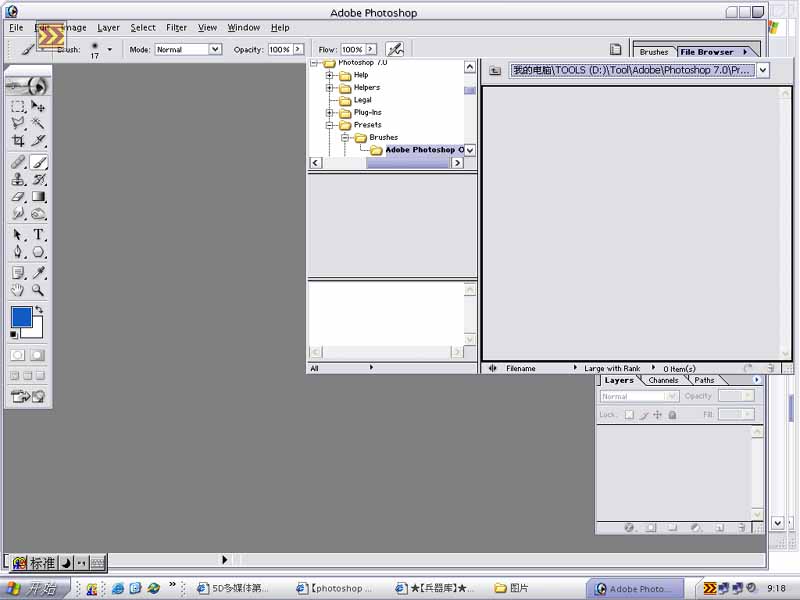Select the Polygonal Lasso tool
This screenshot has width=800, height=600.
pyautogui.click(x=18, y=123)
